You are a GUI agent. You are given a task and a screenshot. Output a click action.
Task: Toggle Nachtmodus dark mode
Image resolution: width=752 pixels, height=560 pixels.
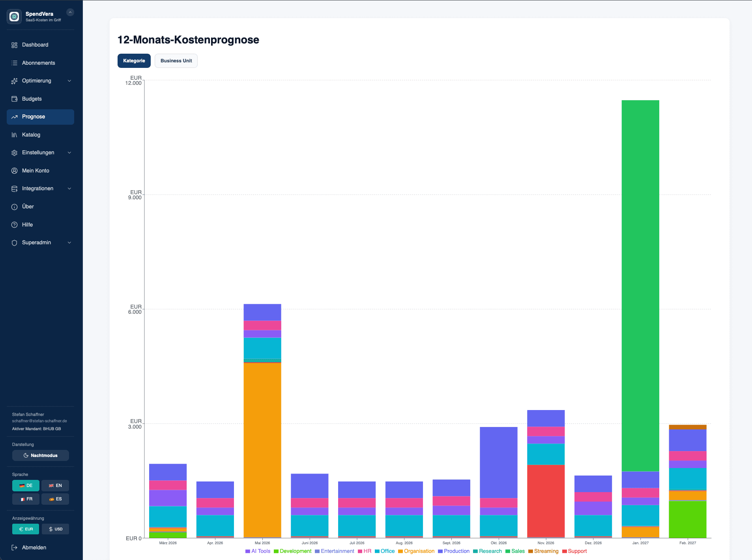[x=41, y=455]
